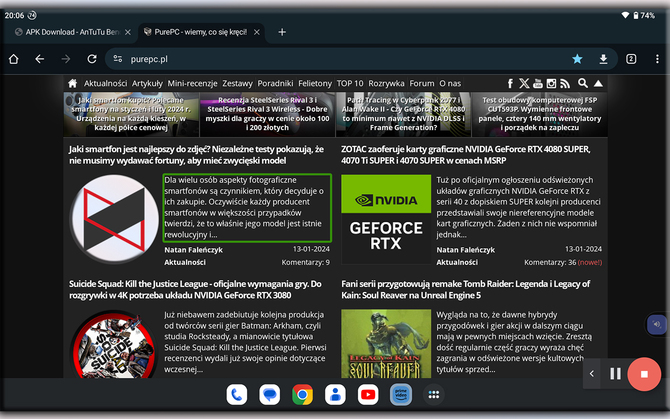Open the Messages app in the dock
The height and width of the screenshot is (419, 670).
[270, 395]
